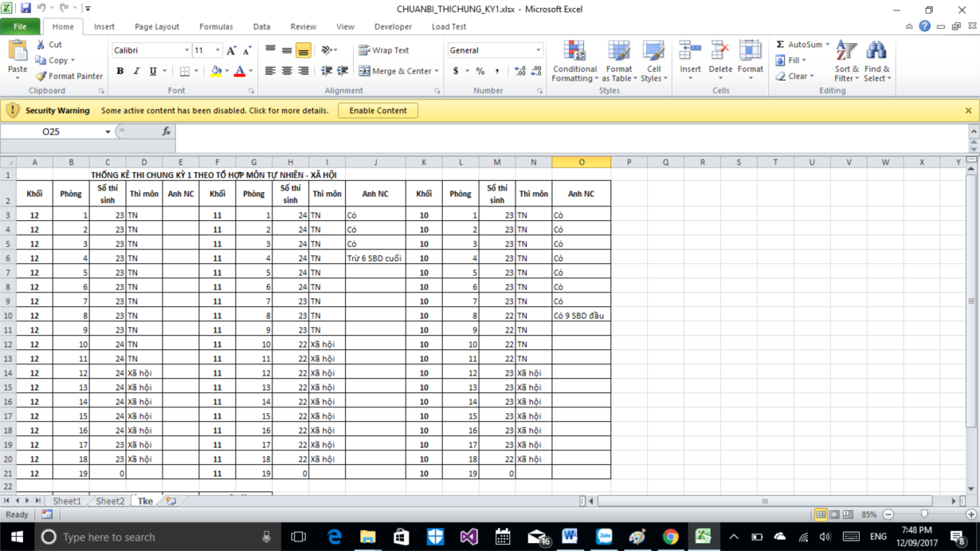Click the zoom slider in status bar
The height and width of the screenshot is (551, 980).
point(924,514)
